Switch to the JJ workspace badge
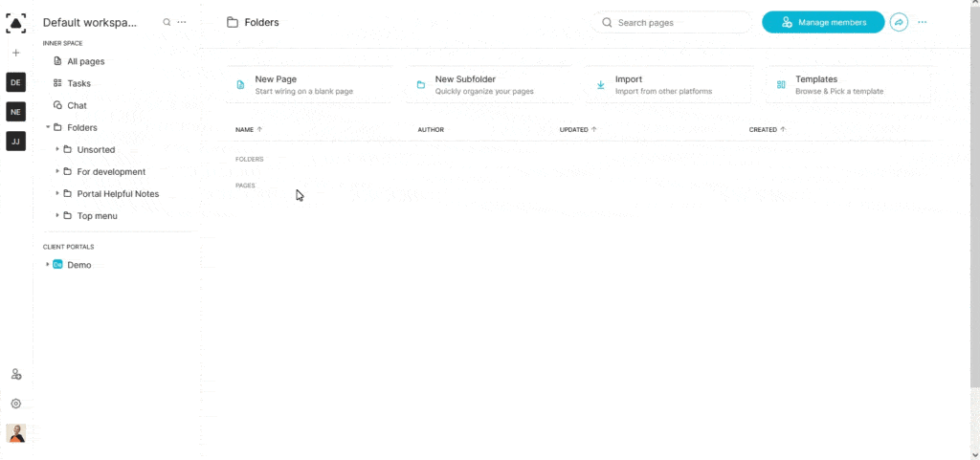 click(15, 142)
